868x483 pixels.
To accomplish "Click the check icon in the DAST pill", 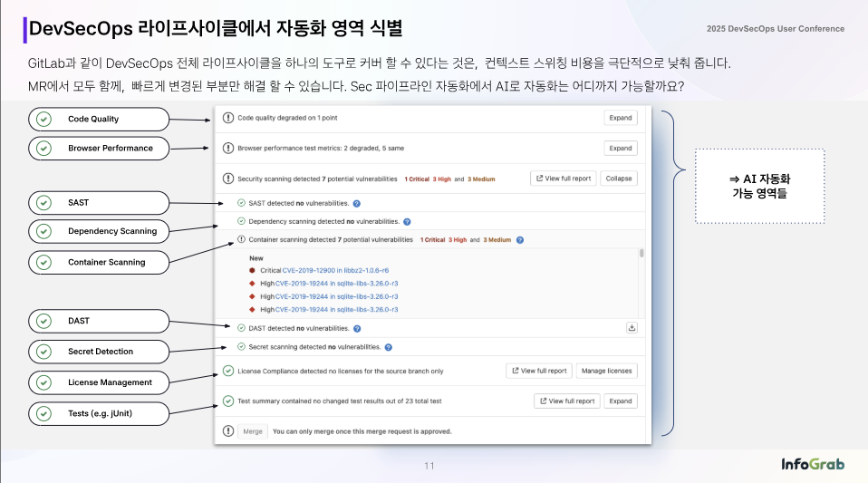I will click(x=43, y=322).
